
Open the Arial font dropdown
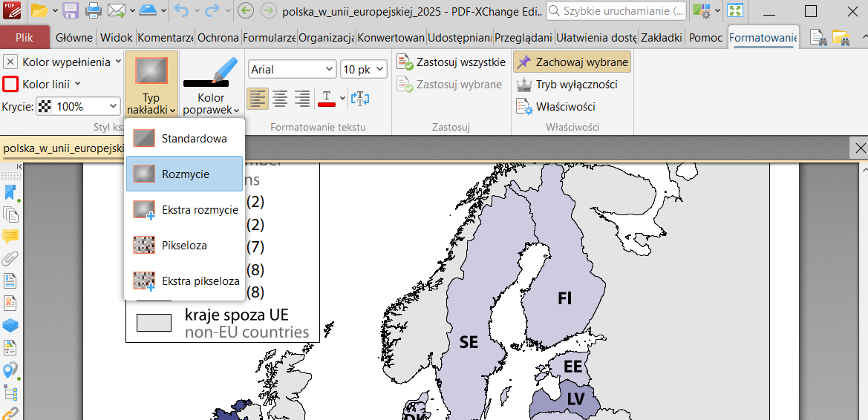pos(292,70)
